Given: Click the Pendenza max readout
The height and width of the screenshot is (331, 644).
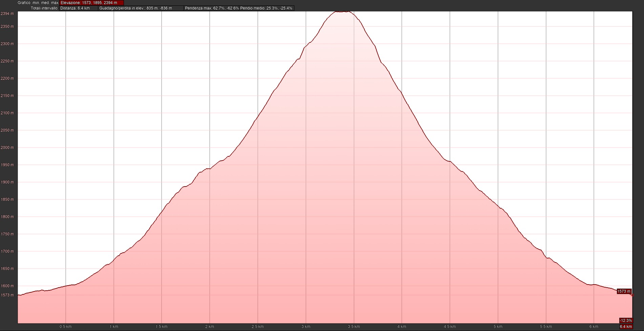Looking at the screenshot, I should coord(211,8).
